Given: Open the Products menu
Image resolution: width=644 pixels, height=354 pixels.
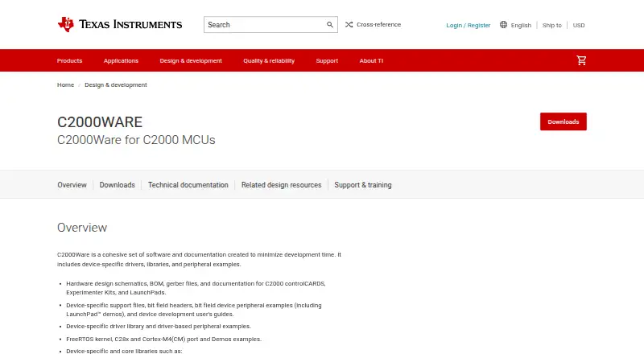Looking at the screenshot, I should (x=69, y=61).
